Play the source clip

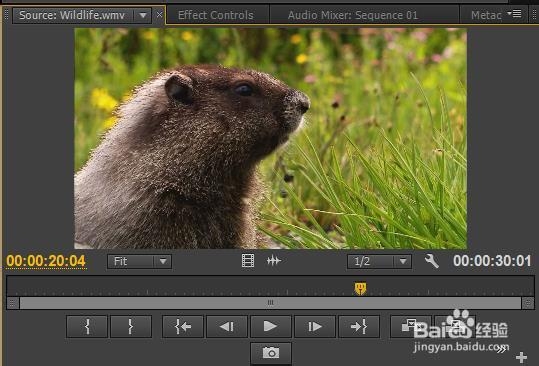coord(271,326)
